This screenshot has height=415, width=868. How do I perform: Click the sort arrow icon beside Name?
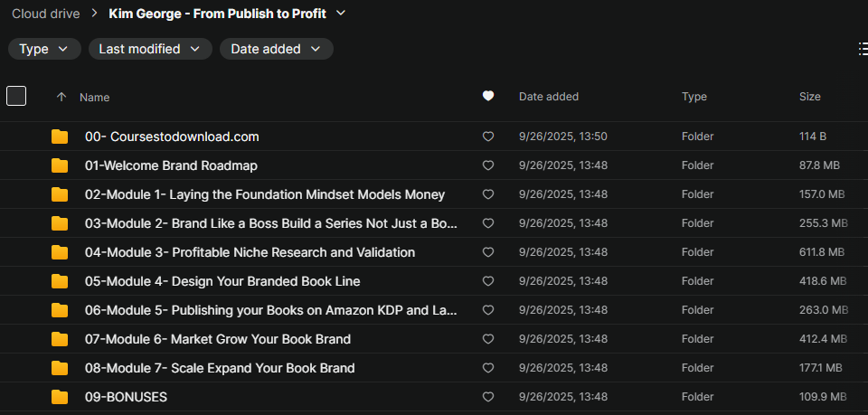pyautogui.click(x=61, y=97)
